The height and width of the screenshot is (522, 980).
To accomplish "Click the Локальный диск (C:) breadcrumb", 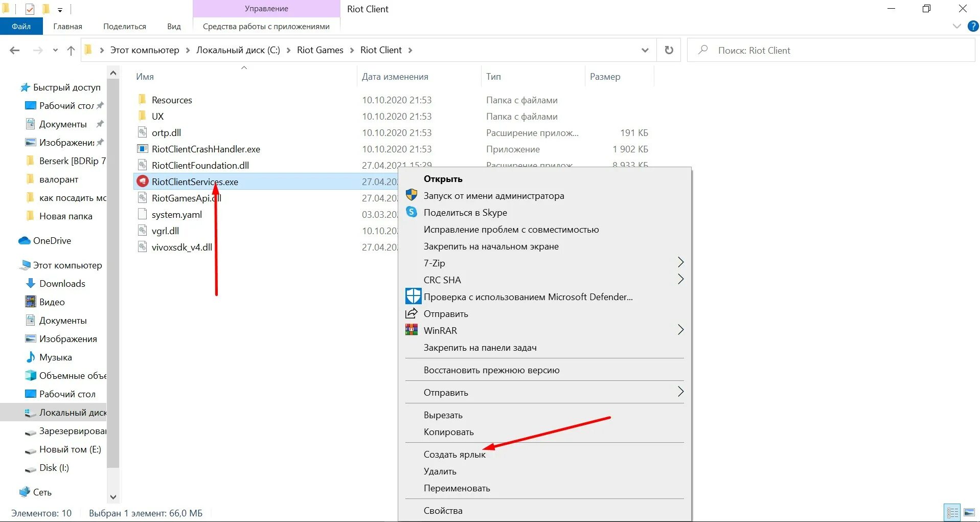I will point(238,50).
